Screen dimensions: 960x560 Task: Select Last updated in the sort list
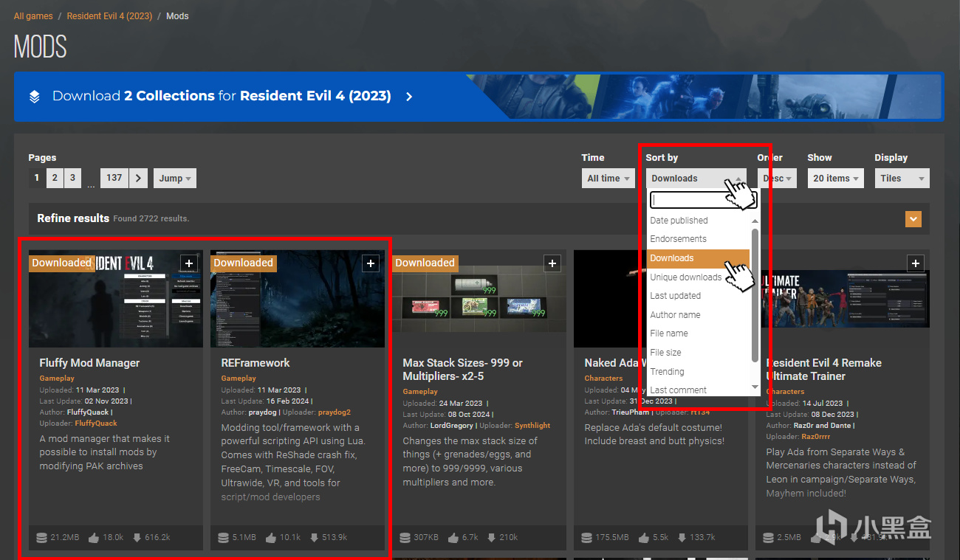(699, 296)
